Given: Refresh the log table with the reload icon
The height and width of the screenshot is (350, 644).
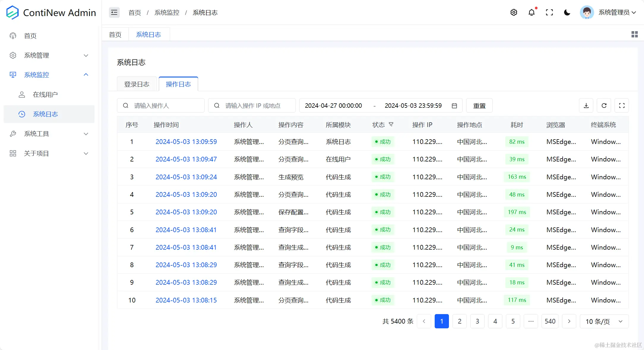Looking at the screenshot, I should 604,105.
